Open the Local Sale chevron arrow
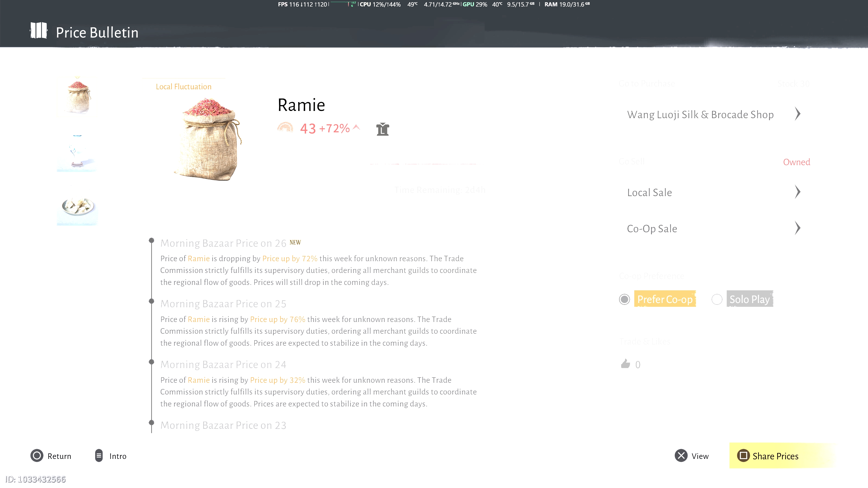Screen dimensions: 868x488 [x=797, y=192]
